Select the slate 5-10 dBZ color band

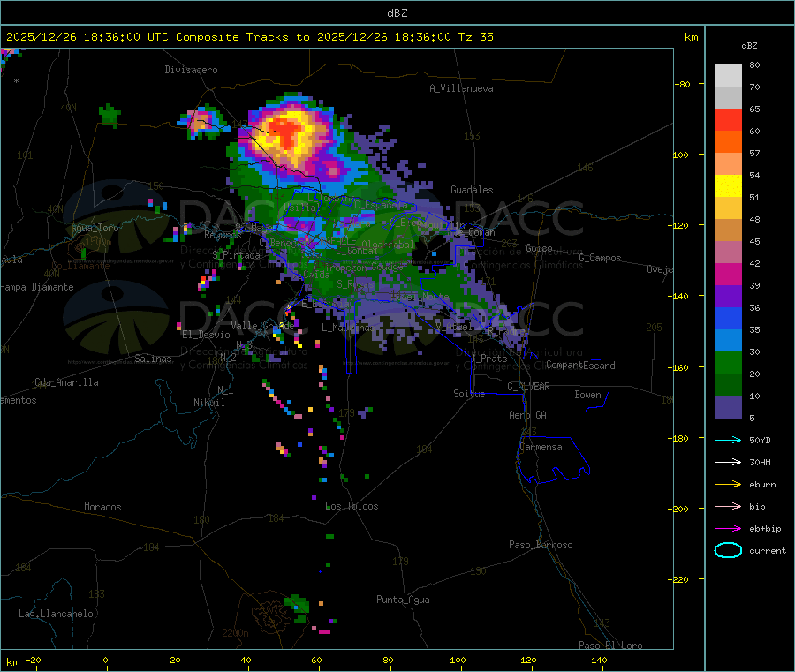[x=728, y=407]
